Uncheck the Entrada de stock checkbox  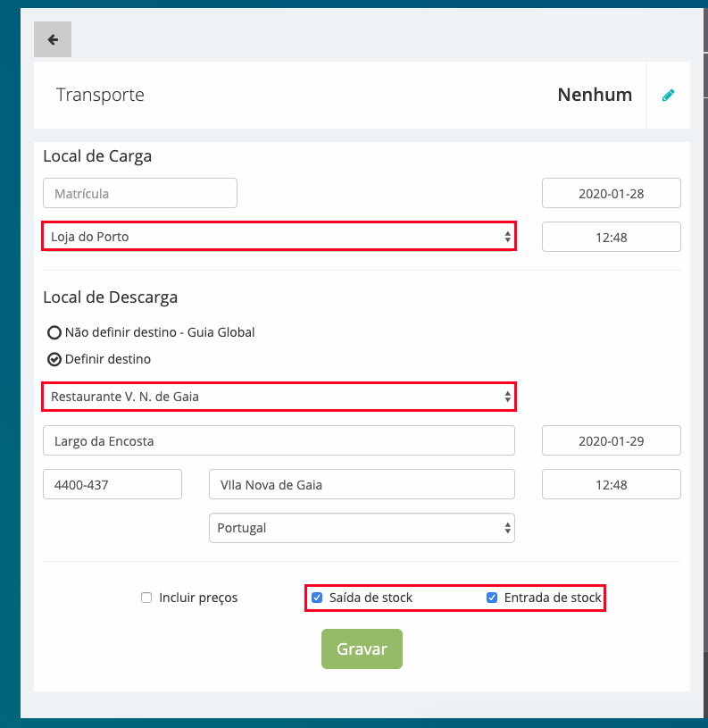(x=492, y=598)
